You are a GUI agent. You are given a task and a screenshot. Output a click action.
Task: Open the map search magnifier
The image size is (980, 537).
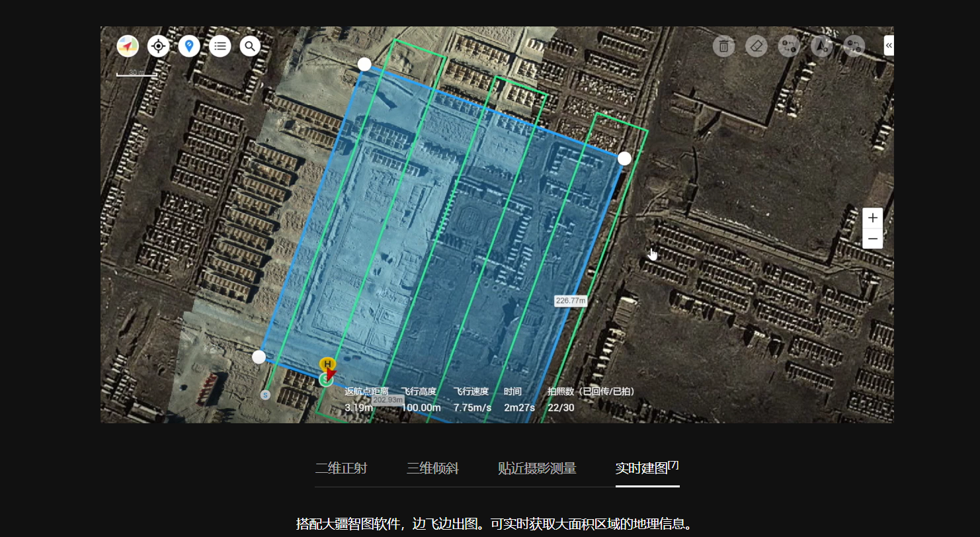[x=250, y=46]
